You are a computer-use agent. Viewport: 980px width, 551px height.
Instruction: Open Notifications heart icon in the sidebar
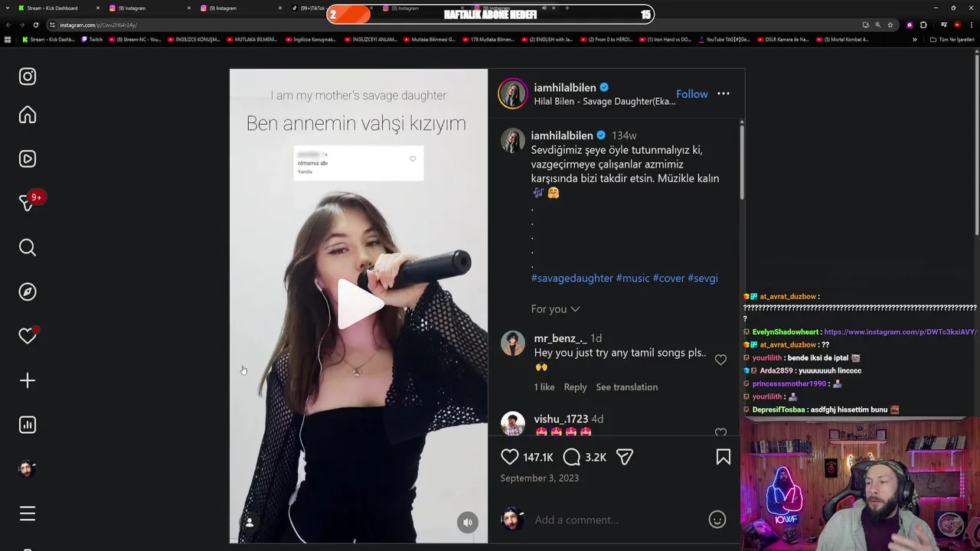pos(28,336)
